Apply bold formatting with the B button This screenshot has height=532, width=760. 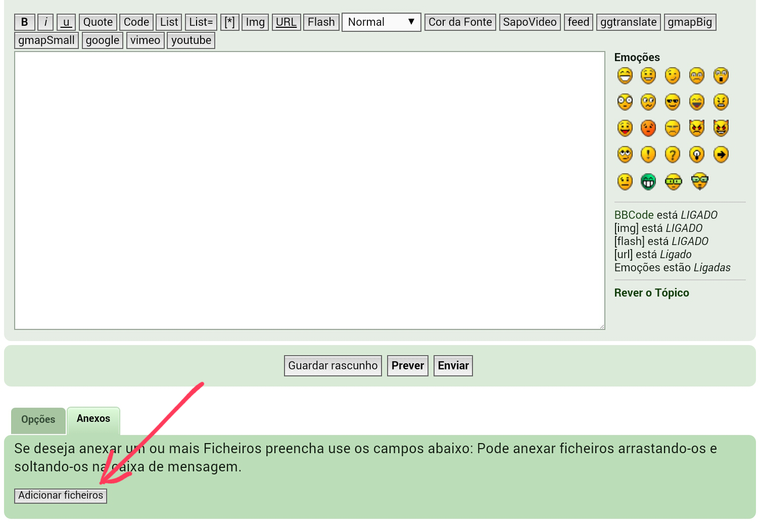point(25,22)
